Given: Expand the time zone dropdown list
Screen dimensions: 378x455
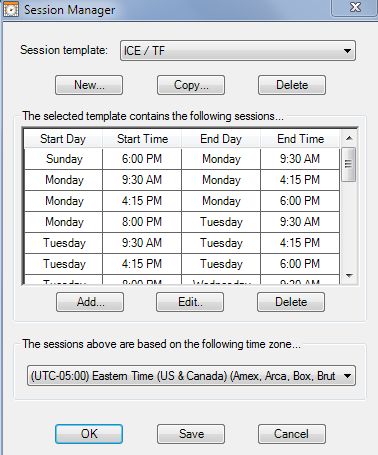Looking at the screenshot, I should tap(191, 376).
